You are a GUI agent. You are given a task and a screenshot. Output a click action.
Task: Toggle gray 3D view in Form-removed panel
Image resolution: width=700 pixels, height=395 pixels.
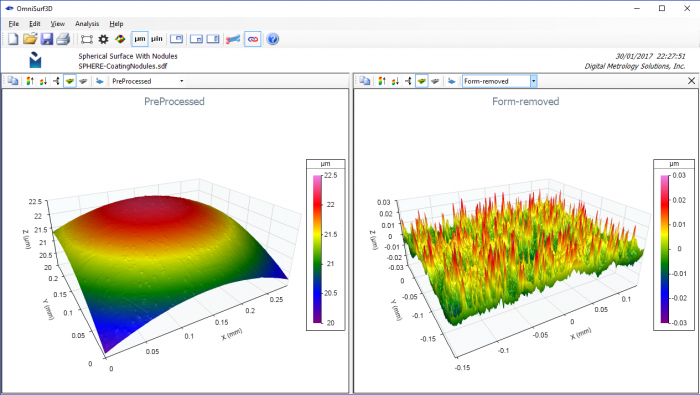point(435,81)
